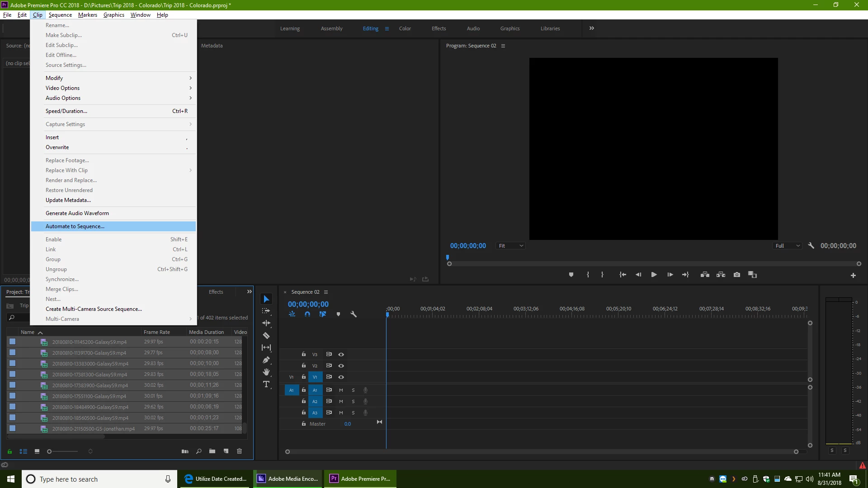This screenshot has height=488, width=868.
Task: Click the New Bin folder icon
Action: click(212, 451)
